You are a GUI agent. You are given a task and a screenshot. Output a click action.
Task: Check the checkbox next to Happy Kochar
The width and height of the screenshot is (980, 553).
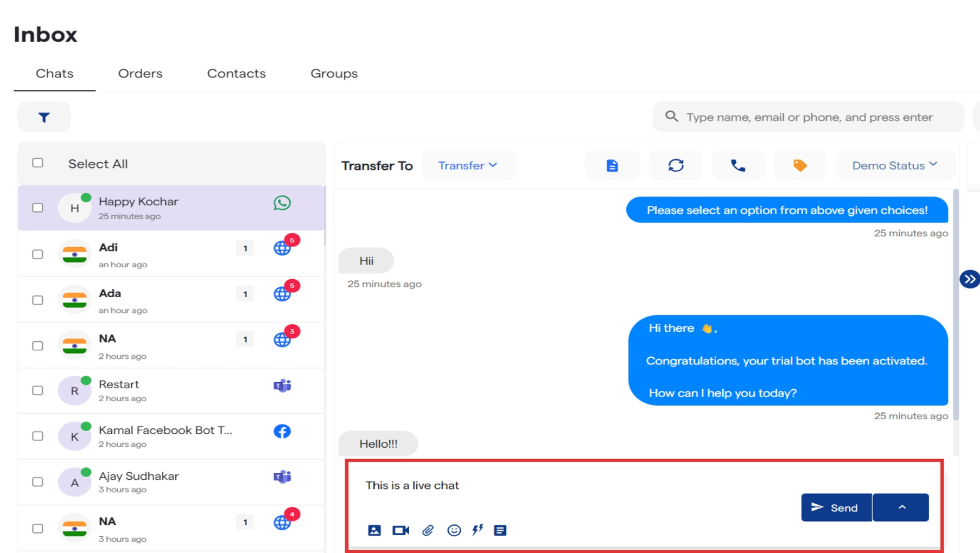tap(37, 207)
